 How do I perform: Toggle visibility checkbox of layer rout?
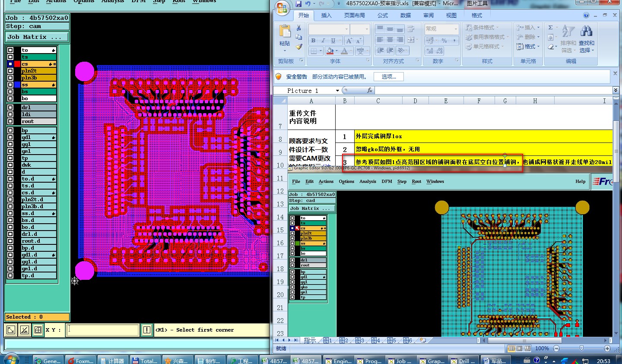(10, 121)
